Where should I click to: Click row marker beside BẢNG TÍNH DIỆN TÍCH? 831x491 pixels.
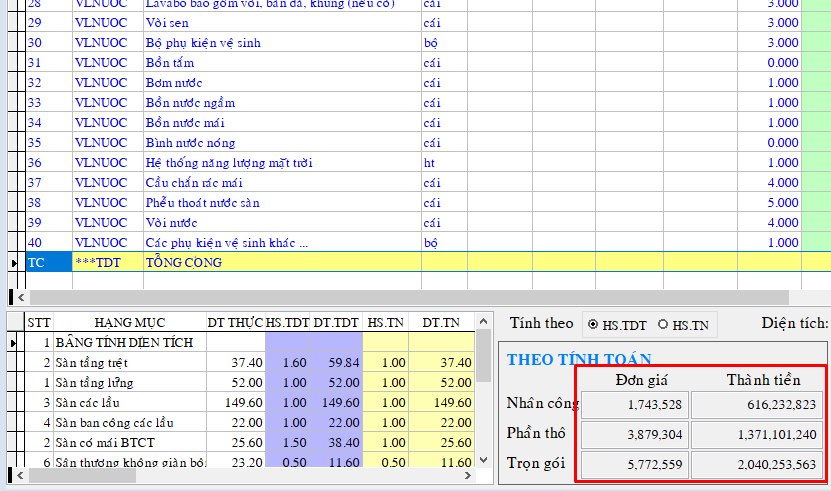[x=13, y=343]
